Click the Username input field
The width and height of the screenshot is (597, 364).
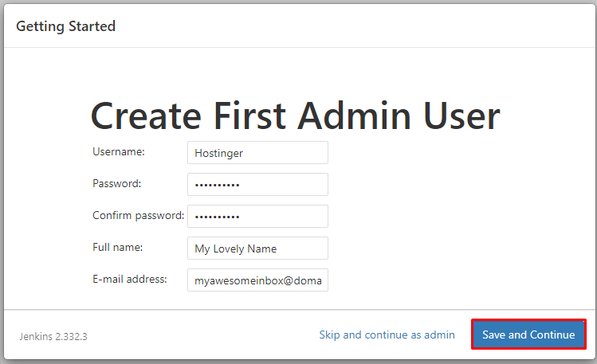pos(257,153)
